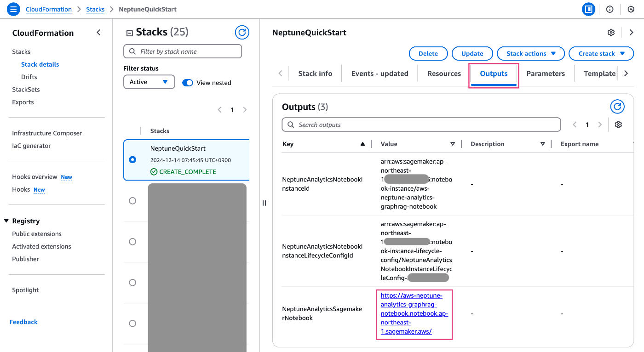Open stack detail settings gear
The height and width of the screenshot is (352, 644).
coord(611,33)
